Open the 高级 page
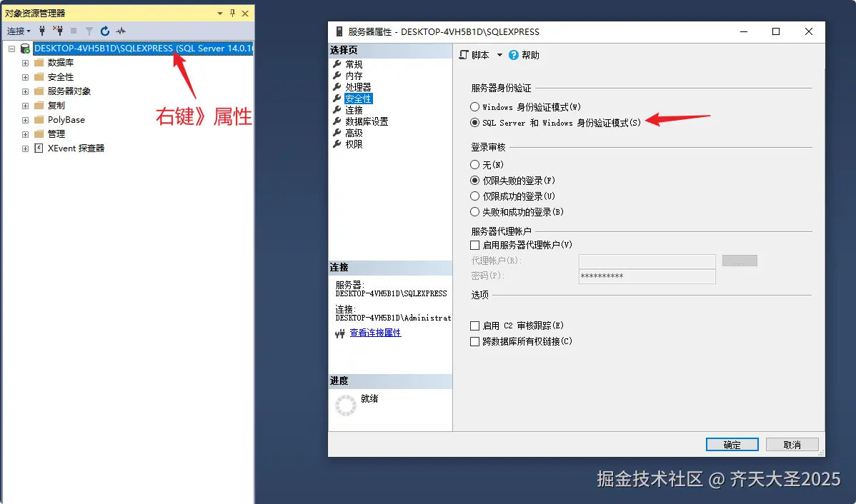856x504 pixels. (354, 133)
